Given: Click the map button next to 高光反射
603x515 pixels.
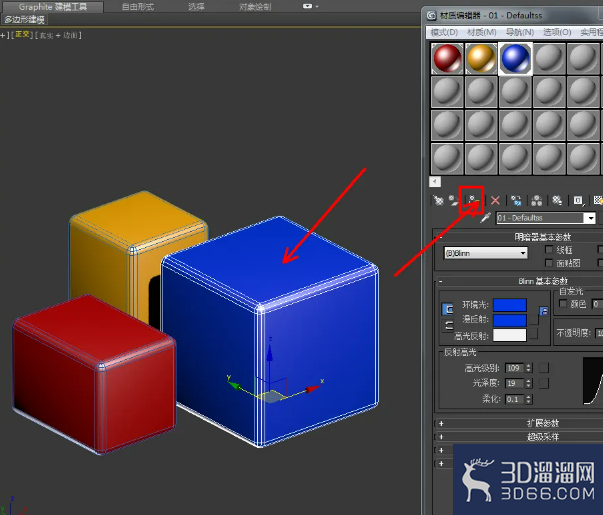Looking at the screenshot, I should coord(533,334).
